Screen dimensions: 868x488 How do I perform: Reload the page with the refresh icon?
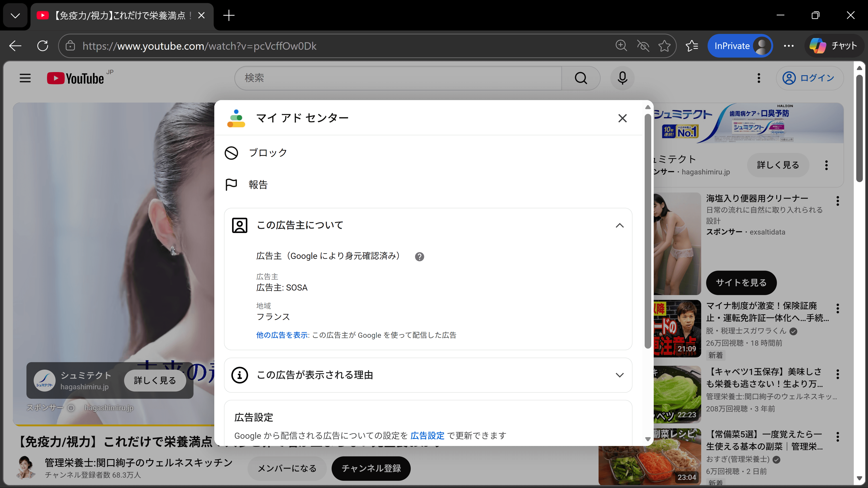43,46
